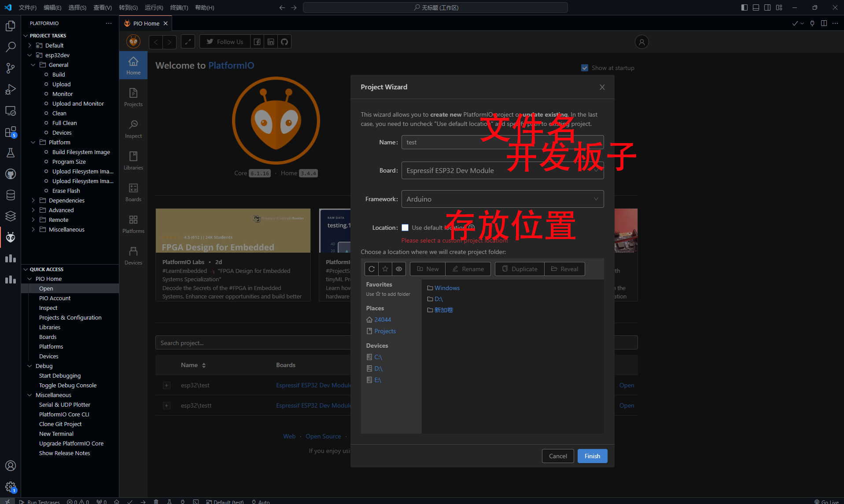Select C:\ device in wizard
Screen dimensions: 844x504
pyautogui.click(x=378, y=357)
